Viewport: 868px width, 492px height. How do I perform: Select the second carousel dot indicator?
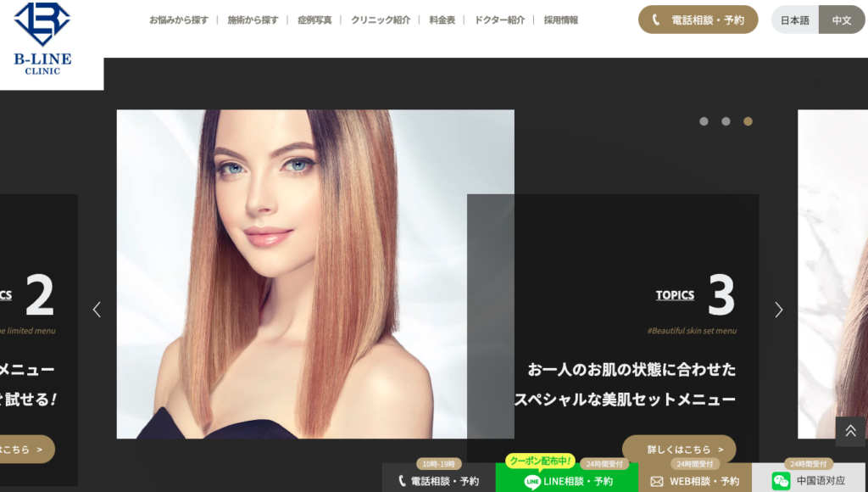[x=726, y=121]
